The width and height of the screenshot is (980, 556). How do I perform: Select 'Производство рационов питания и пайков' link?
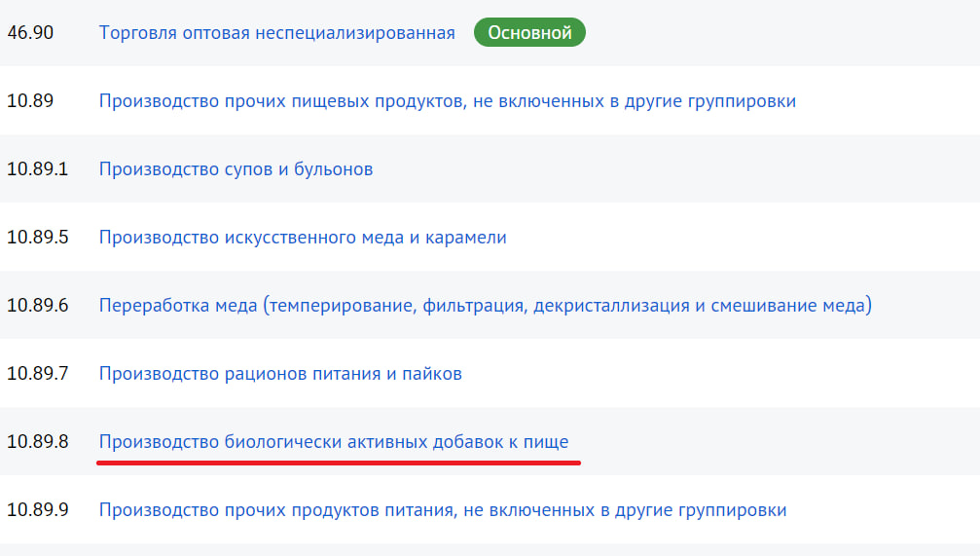[280, 374]
